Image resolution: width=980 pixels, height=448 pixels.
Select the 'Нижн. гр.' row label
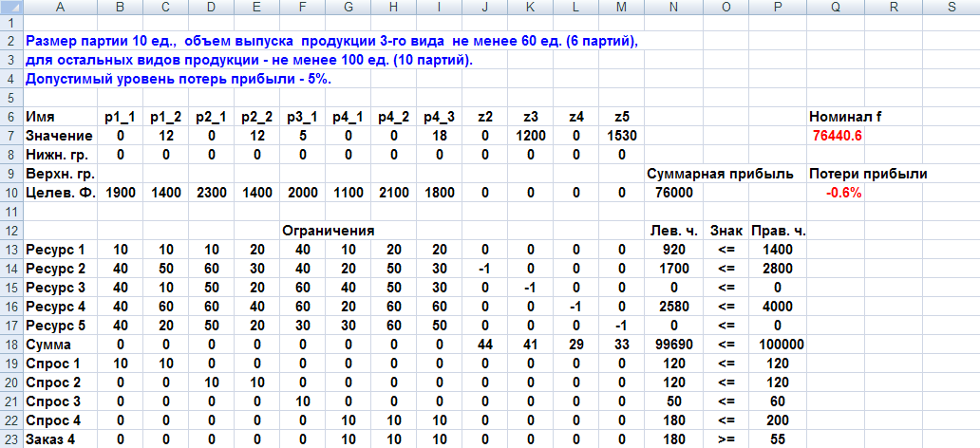coord(61,155)
